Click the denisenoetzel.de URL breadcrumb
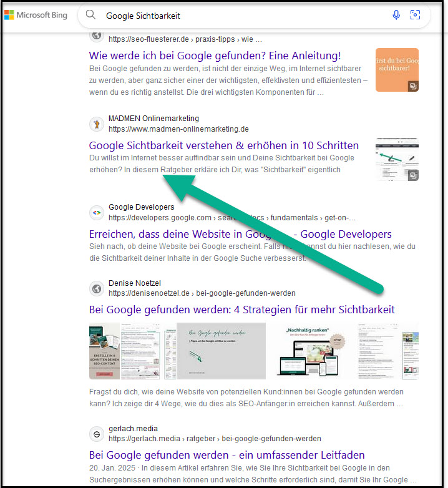This screenshot has width=448, height=488. click(202, 293)
